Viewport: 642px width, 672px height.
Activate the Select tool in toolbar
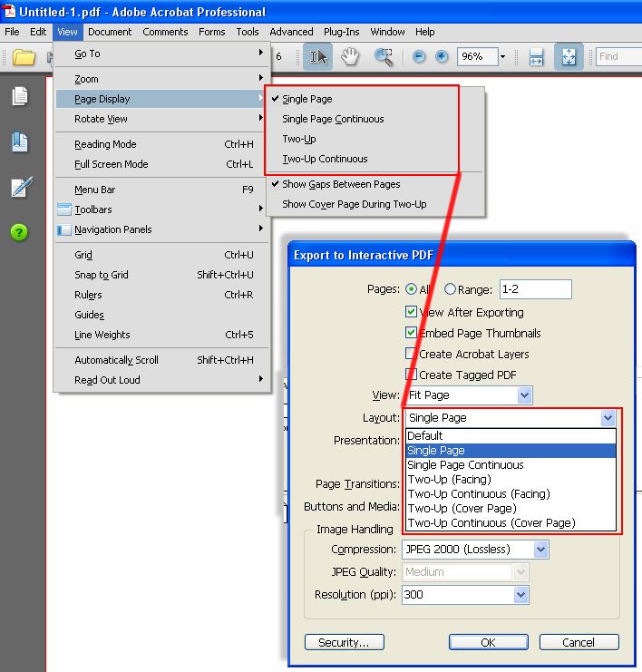(x=317, y=56)
